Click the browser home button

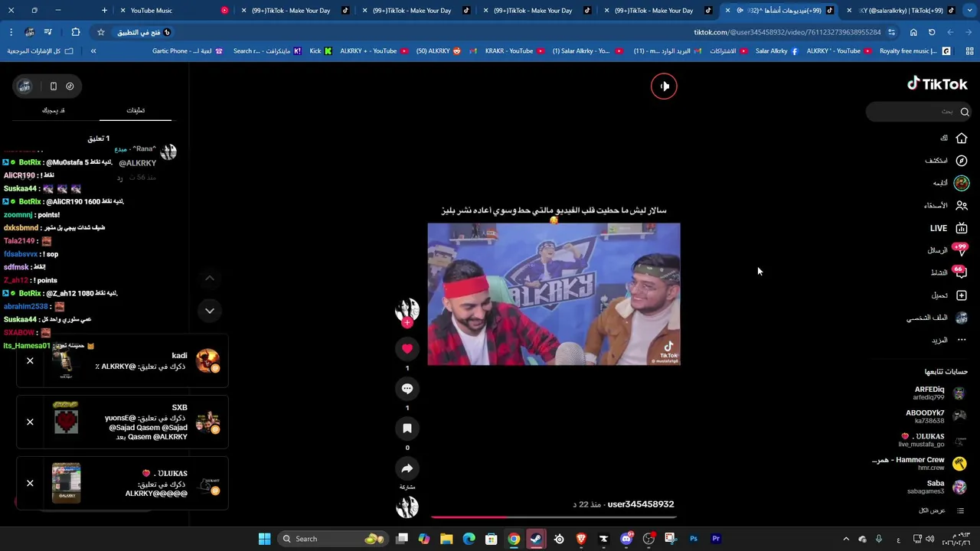point(913,32)
